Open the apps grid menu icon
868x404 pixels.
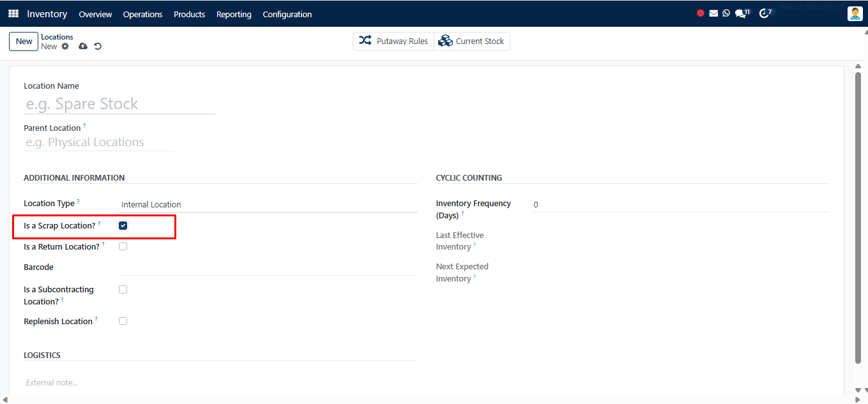[13, 13]
